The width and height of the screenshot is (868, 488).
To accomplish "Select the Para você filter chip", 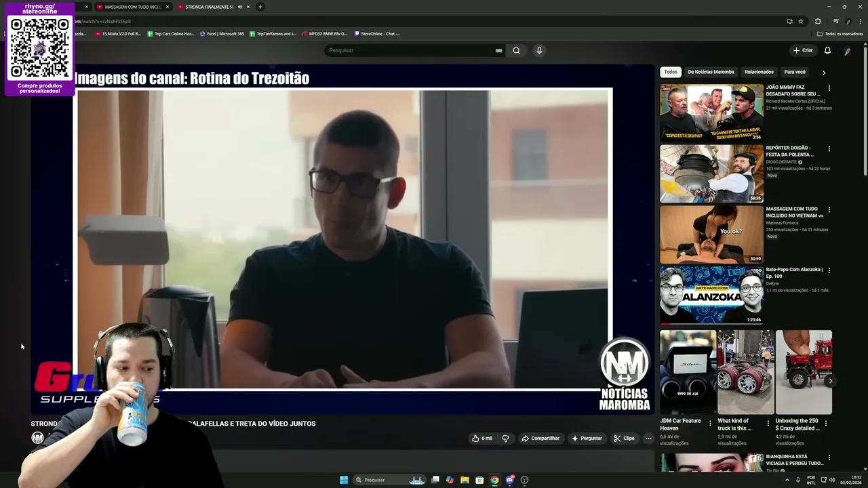I will 795,72.
